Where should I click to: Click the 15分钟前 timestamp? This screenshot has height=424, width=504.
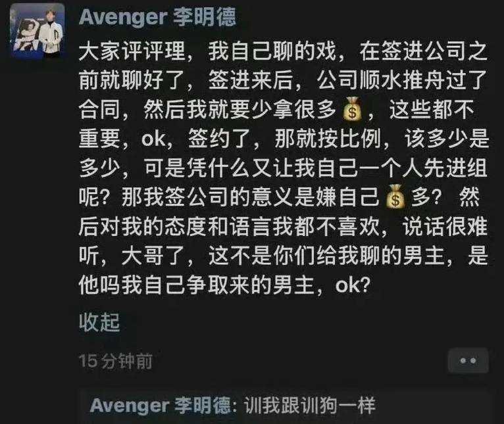[115, 361]
